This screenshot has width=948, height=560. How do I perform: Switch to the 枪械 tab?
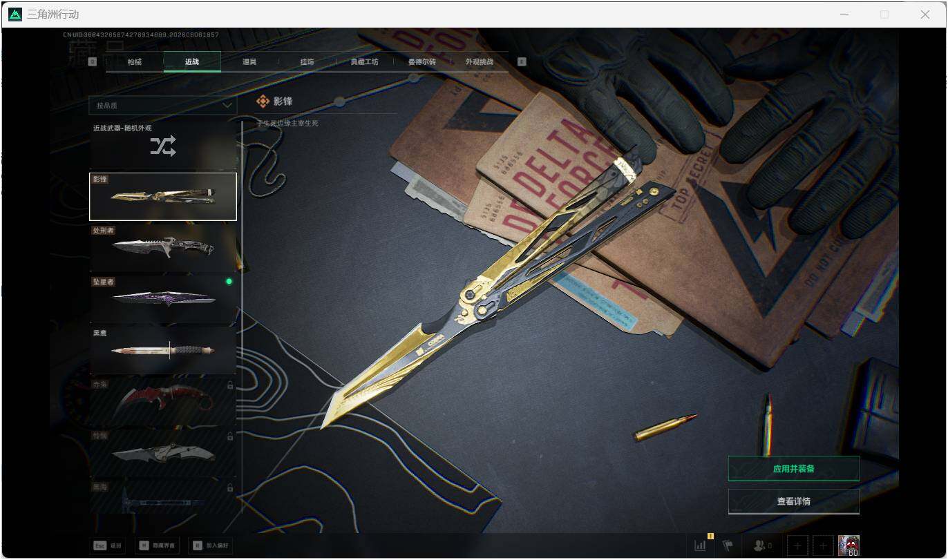tap(134, 61)
